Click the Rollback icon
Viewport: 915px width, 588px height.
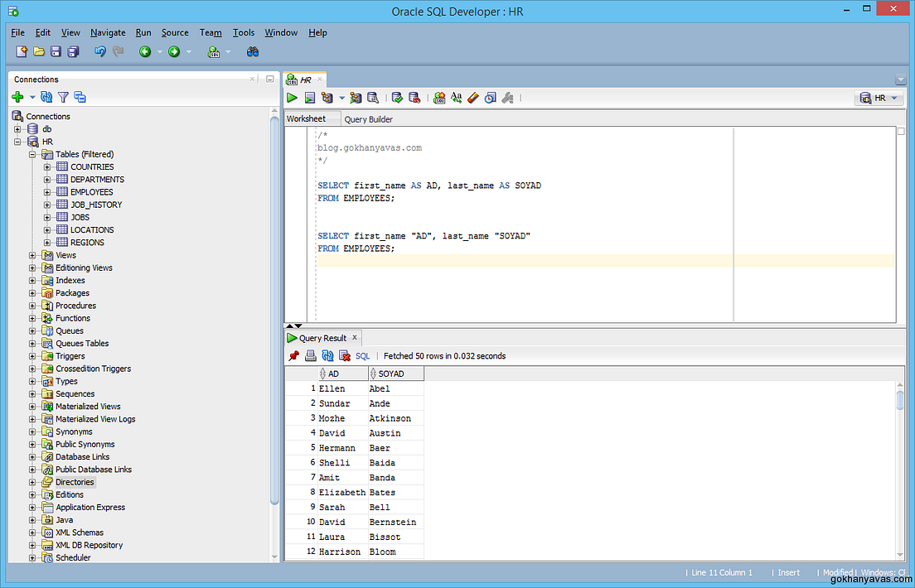coord(414,98)
